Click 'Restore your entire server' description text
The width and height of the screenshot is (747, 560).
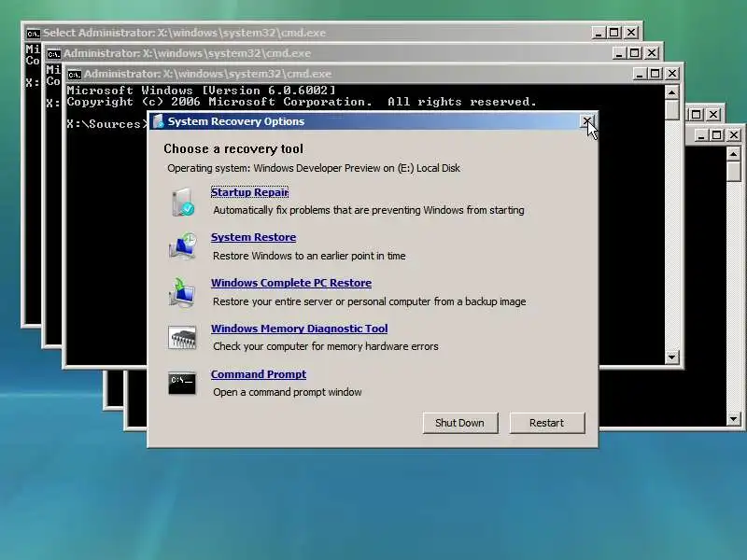(369, 301)
